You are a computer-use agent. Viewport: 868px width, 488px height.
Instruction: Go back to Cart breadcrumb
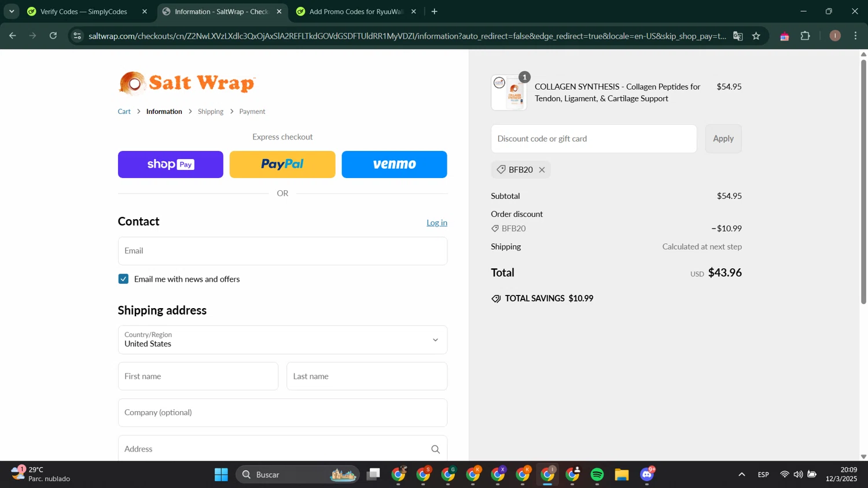click(124, 112)
